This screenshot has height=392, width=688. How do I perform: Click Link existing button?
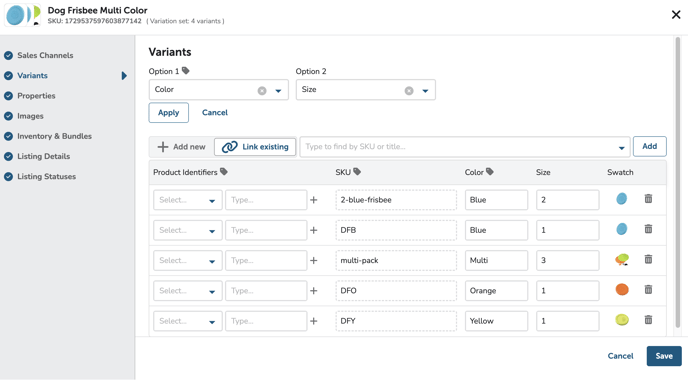point(255,147)
